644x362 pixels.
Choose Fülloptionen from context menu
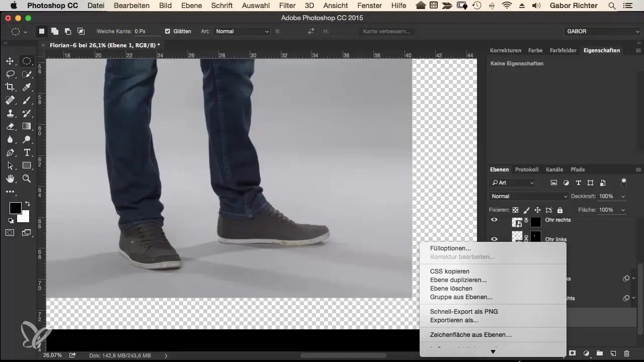[450, 248]
